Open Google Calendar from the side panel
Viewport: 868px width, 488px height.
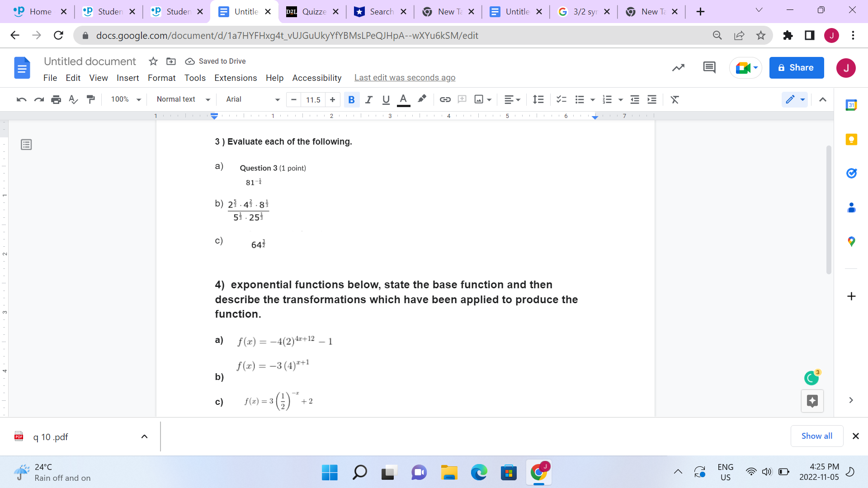852,104
